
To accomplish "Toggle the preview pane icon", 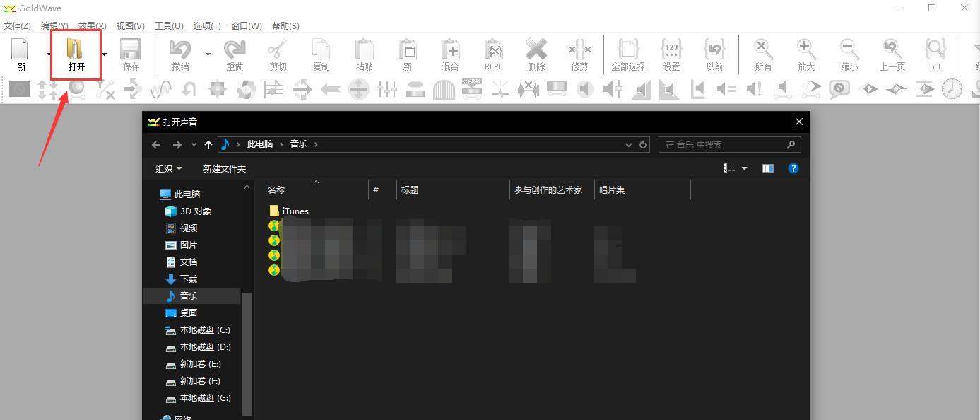I will [x=767, y=168].
